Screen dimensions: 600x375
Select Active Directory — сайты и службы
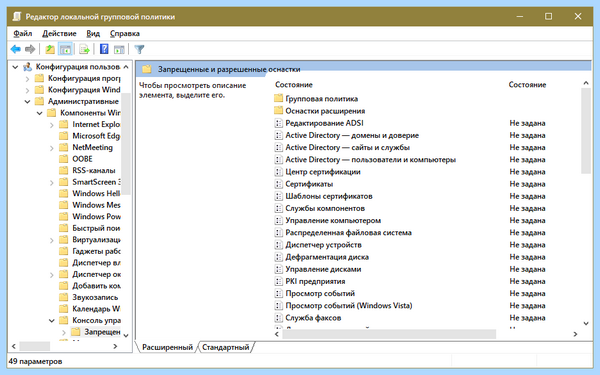pyautogui.click(x=347, y=147)
